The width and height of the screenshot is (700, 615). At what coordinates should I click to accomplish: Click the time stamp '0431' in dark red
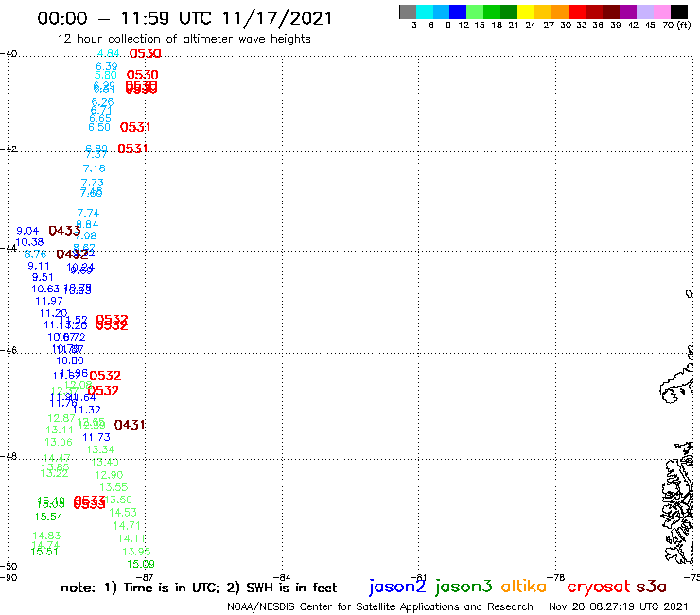130,425
